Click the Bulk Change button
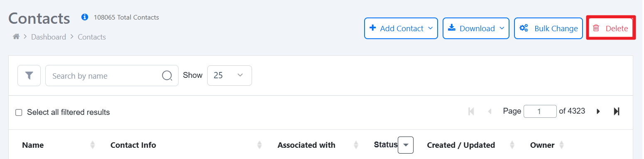Image resolution: width=644 pixels, height=159 pixels. click(x=549, y=28)
